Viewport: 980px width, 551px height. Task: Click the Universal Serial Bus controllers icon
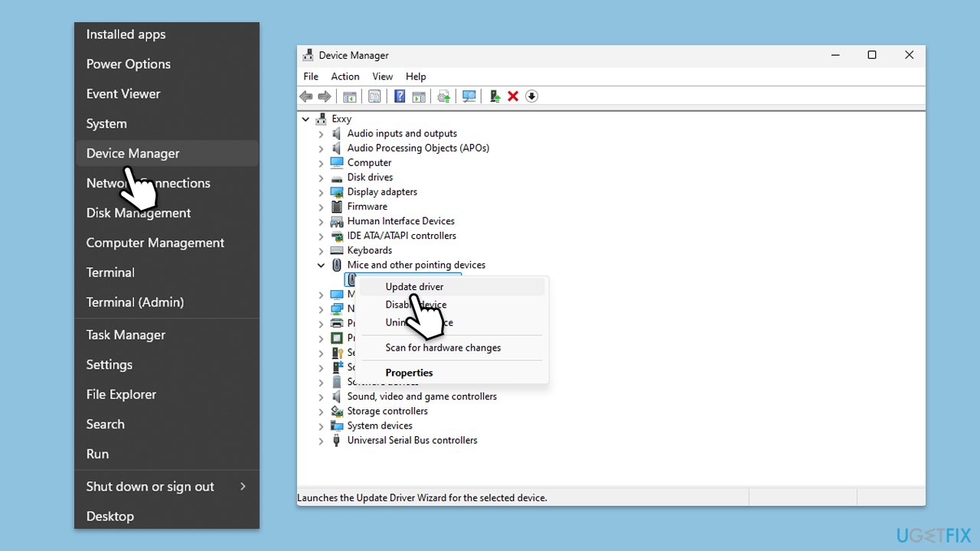(337, 440)
